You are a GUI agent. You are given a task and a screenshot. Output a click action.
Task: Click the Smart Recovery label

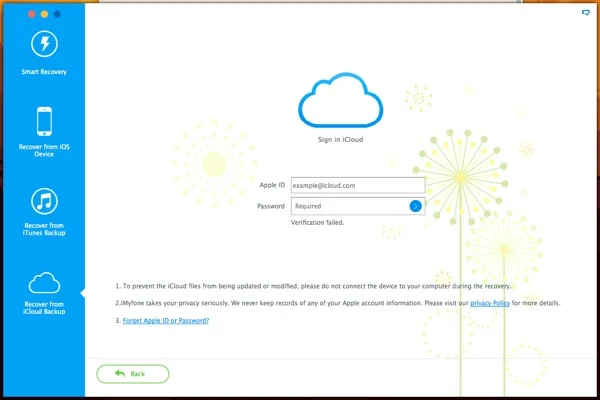pos(44,72)
